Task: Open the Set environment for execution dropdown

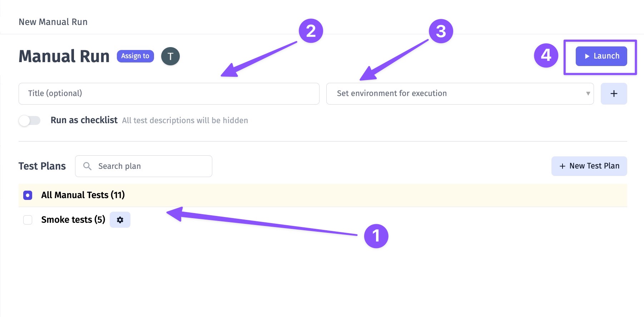Action: [x=460, y=94]
